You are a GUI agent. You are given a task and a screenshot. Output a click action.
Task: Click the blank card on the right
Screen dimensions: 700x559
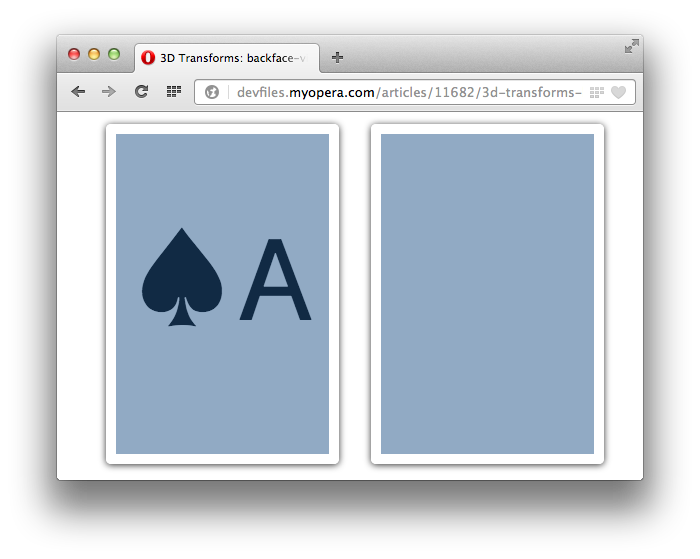click(x=488, y=294)
